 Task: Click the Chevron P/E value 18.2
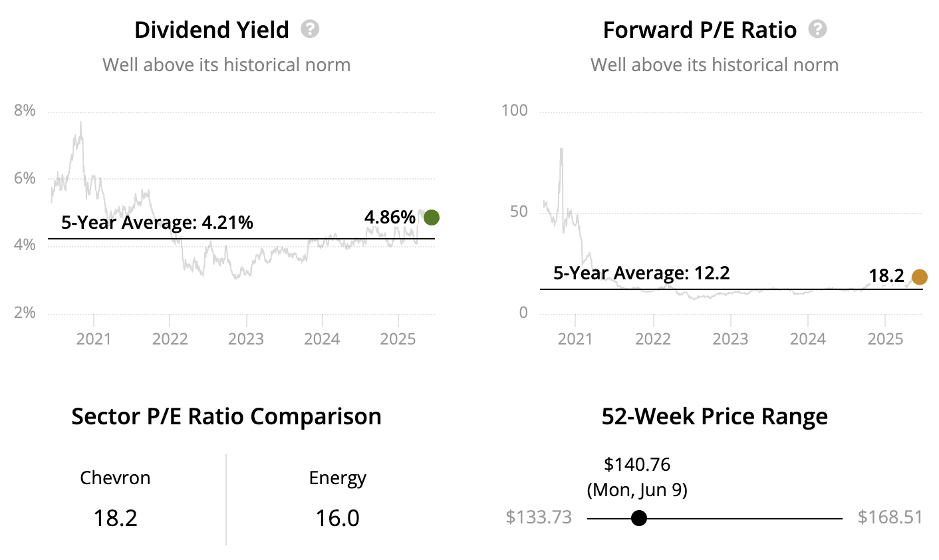(115, 517)
